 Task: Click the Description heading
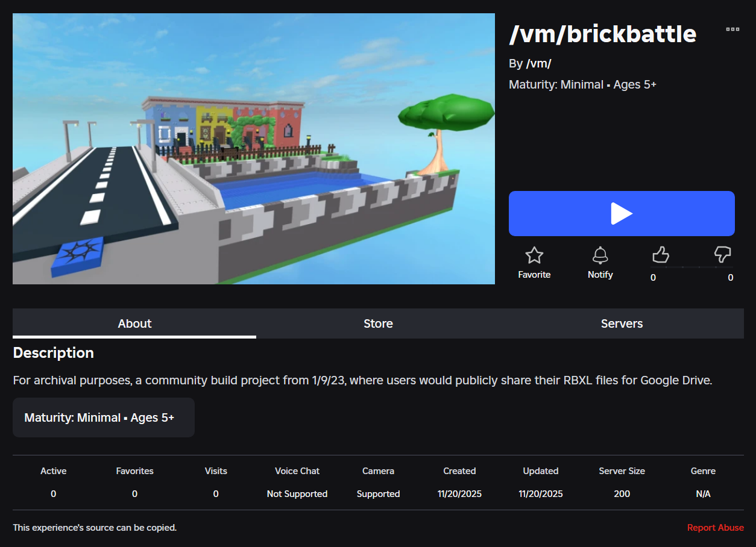point(54,353)
